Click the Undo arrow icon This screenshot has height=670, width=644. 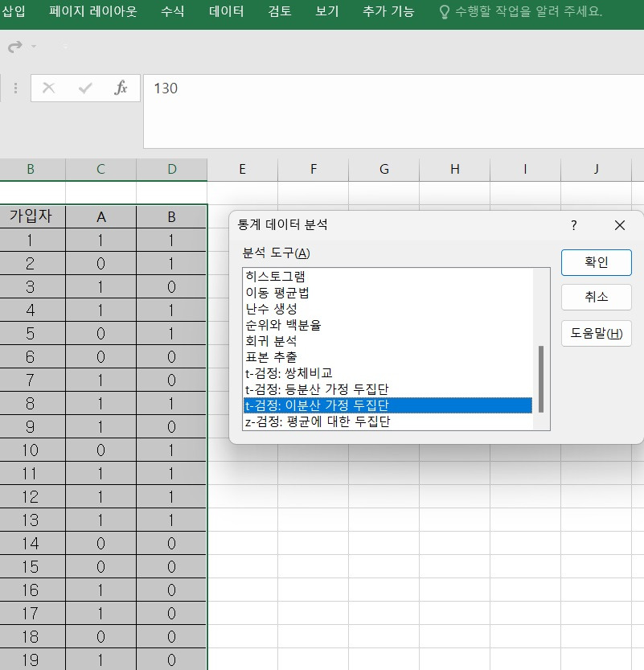[14, 47]
